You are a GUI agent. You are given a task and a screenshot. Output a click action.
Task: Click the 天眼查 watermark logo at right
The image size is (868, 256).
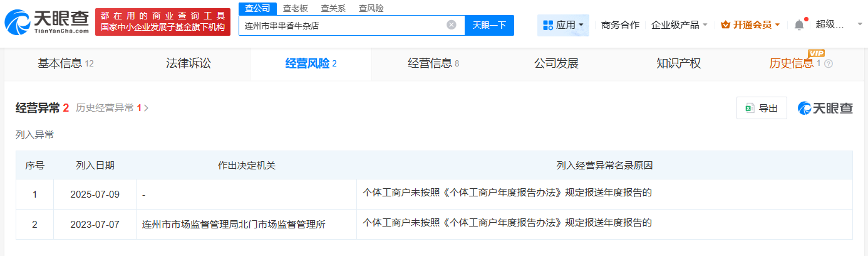pyautogui.click(x=825, y=108)
